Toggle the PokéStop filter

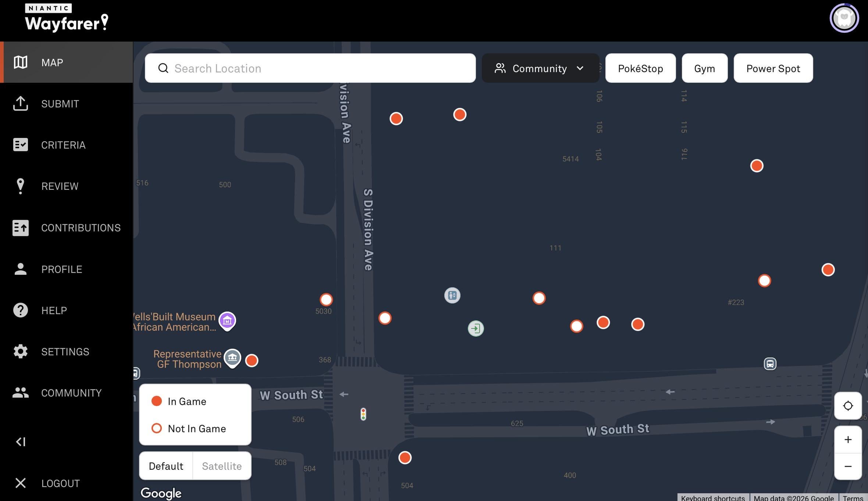[640, 68]
